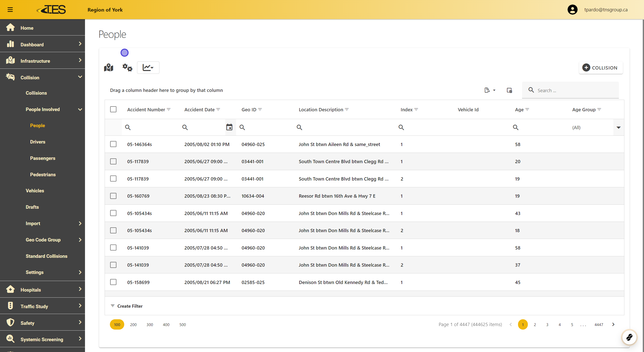Click the export data icon
This screenshot has height=352, width=644.
[x=489, y=90]
